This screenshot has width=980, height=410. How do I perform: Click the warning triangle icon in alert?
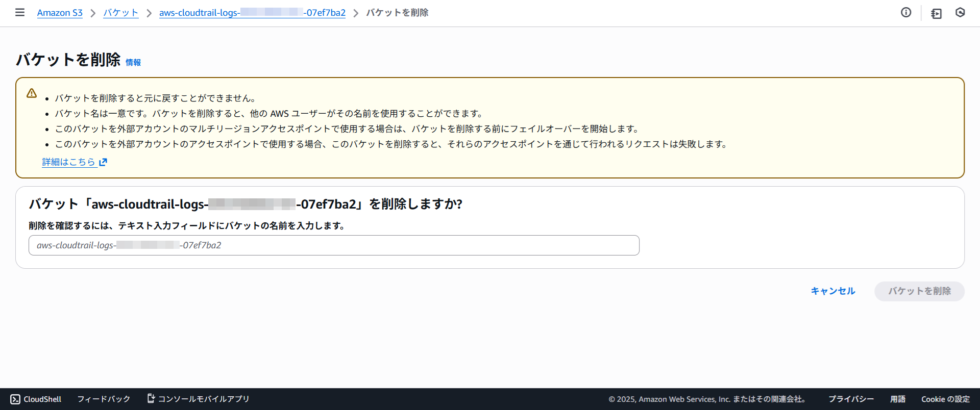[32, 93]
